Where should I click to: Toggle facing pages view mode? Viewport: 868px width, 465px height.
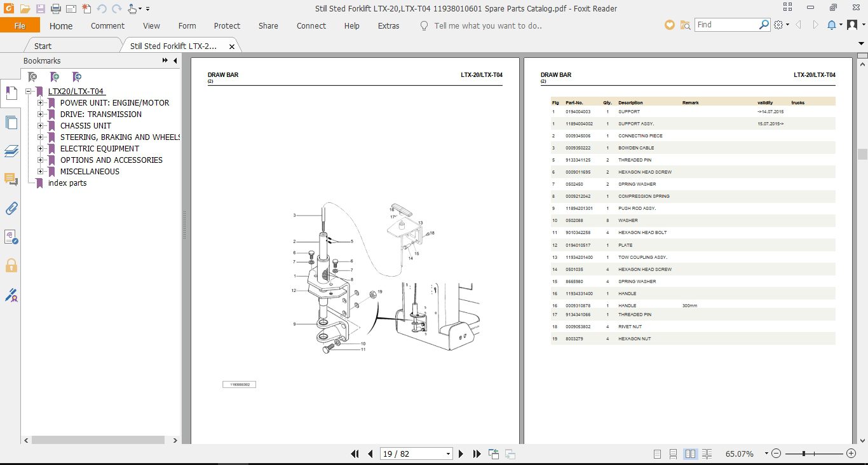pyautogui.click(x=690, y=454)
